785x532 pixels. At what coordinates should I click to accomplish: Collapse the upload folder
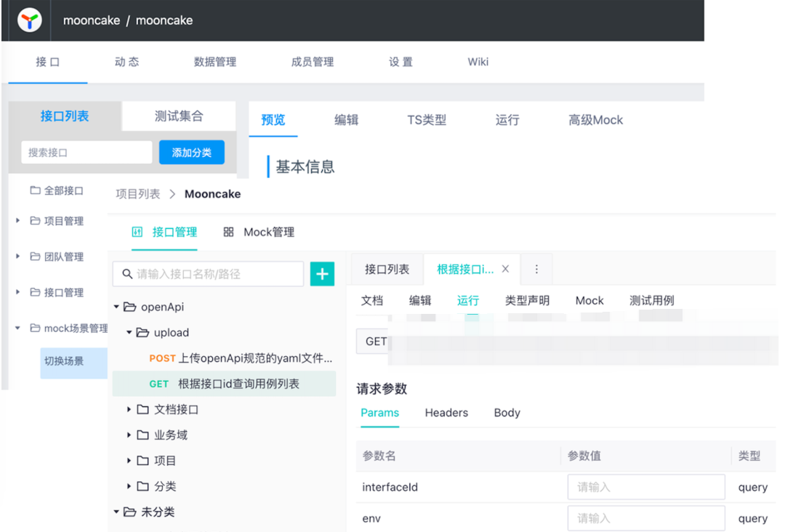[x=129, y=332]
